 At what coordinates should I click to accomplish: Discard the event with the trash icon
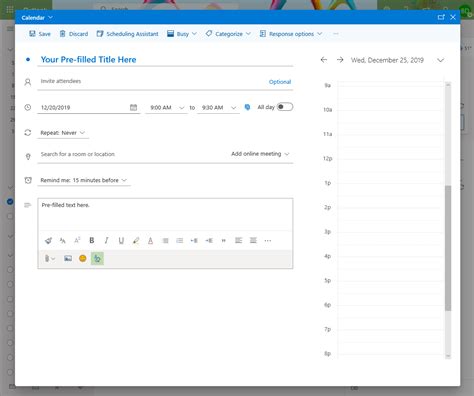pyautogui.click(x=62, y=34)
